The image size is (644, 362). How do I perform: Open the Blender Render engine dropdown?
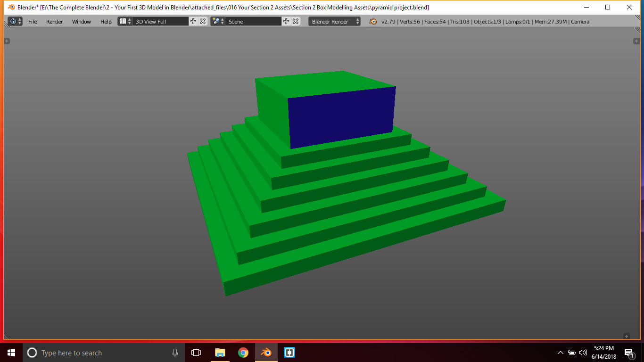click(x=335, y=22)
